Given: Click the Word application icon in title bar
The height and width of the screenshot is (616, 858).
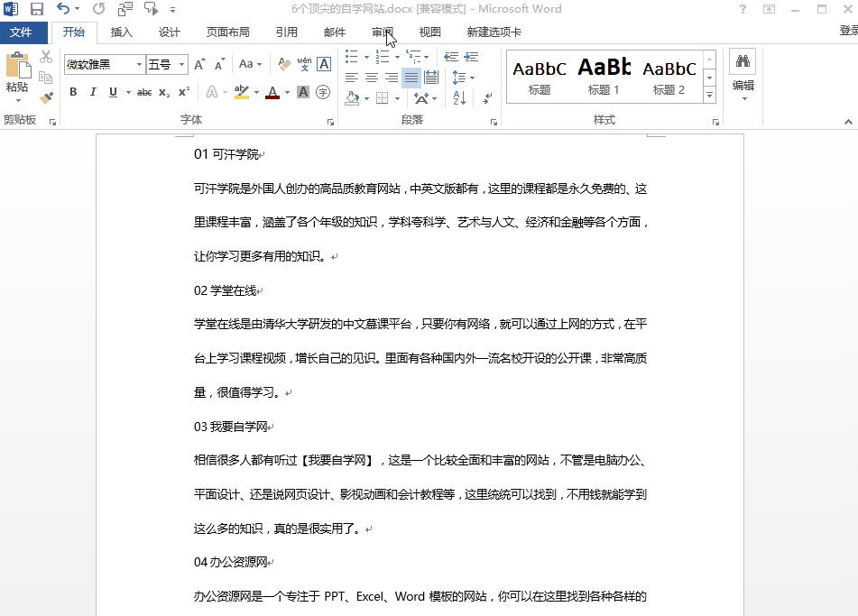Looking at the screenshot, I should (x=11, y=9).
